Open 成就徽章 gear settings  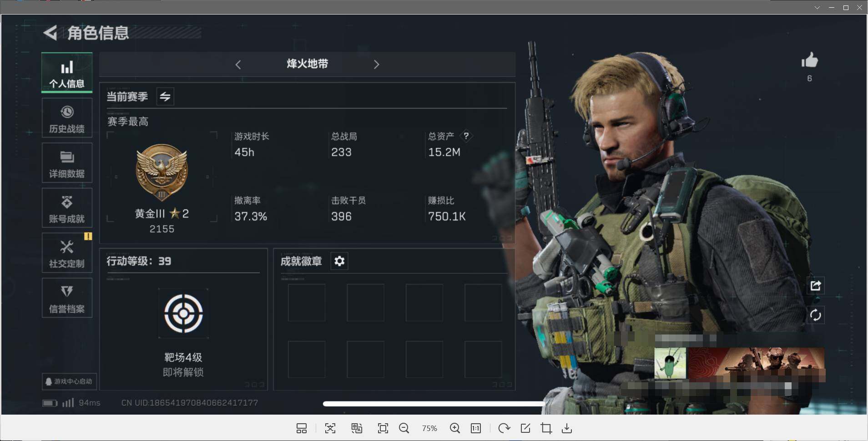(339, 261)
